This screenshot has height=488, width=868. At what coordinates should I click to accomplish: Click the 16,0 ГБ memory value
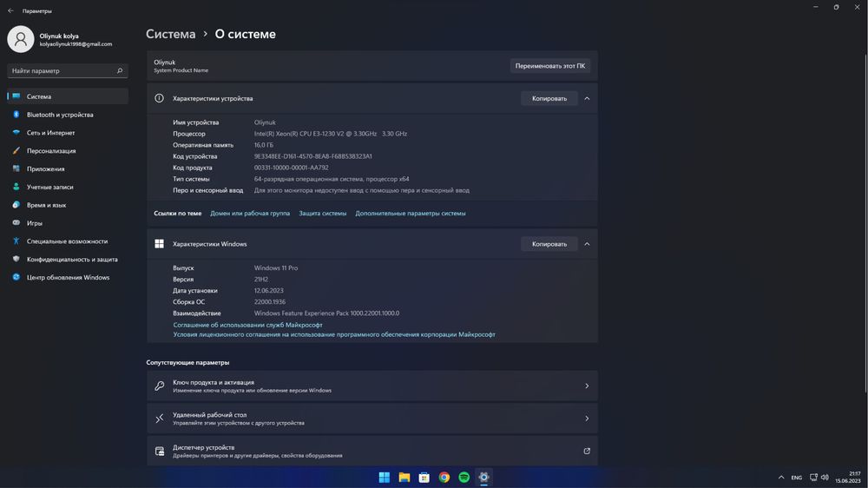pyautogui.click(x=264, y=145)
